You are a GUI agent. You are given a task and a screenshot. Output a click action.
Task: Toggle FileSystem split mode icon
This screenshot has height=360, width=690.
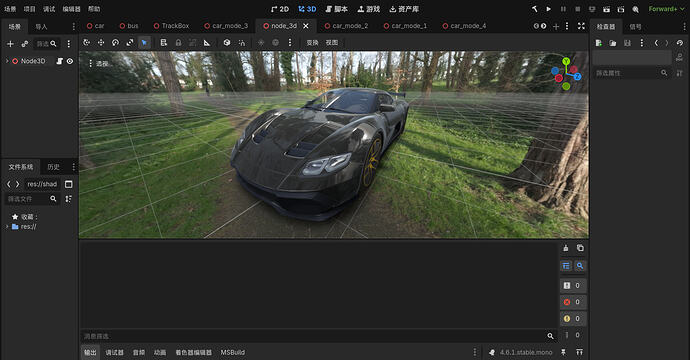coord(69,184)
